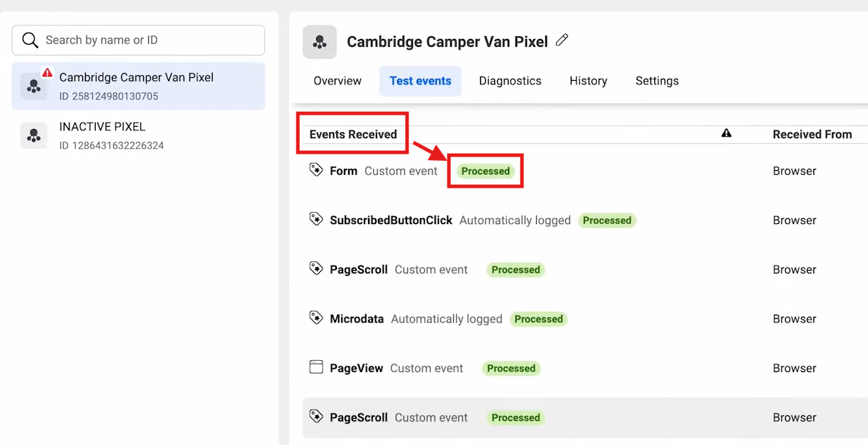Click the Cambridge Camper Van Pixel header icon
Screen dimensions: 868x445
pos(320,42)
